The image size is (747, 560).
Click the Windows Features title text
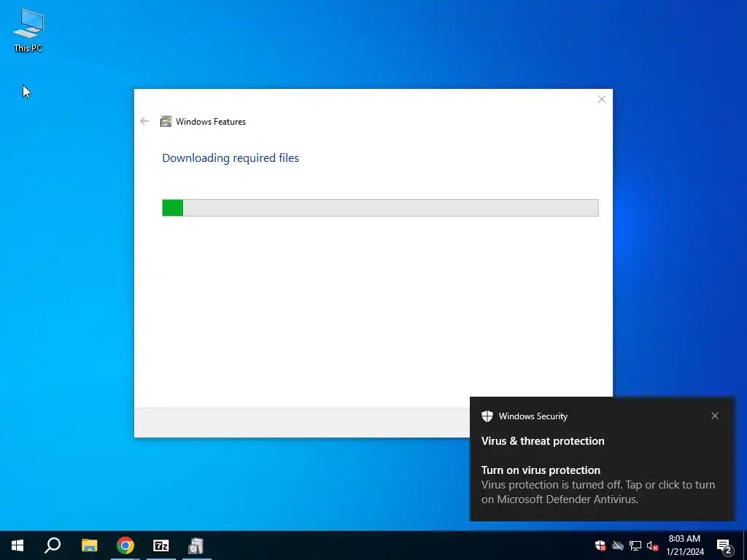coord(211,122)
